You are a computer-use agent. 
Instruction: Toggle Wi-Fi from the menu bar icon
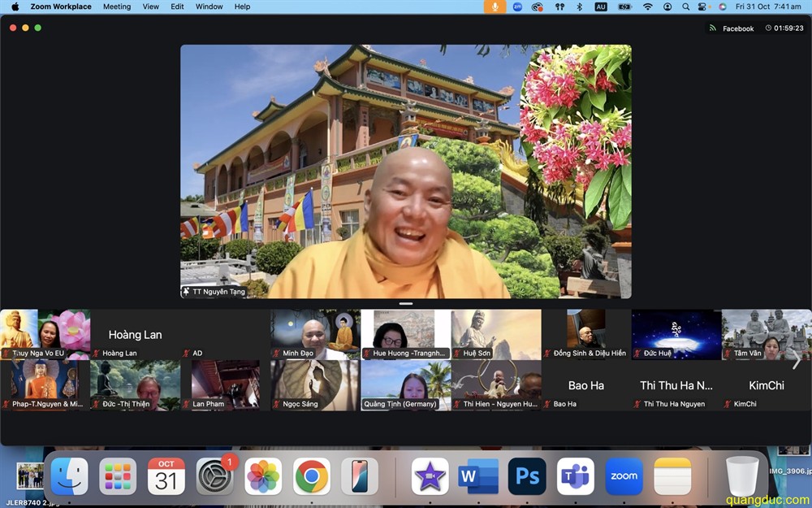pos(647,7)
